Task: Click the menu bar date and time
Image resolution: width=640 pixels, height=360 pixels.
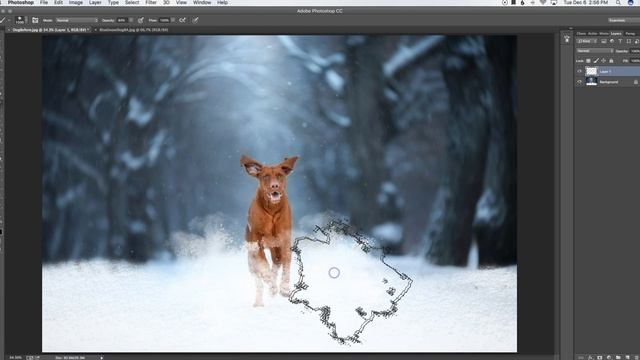Action: pyautogui.click(x=586, y=2)
